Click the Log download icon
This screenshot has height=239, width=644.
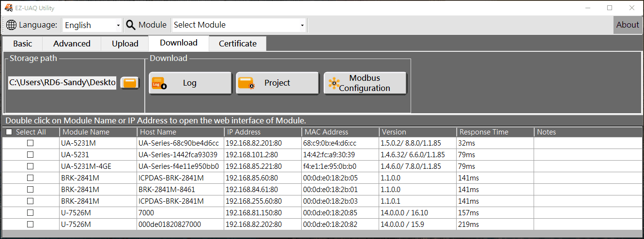pyautogui.click(x=159, y=83)
